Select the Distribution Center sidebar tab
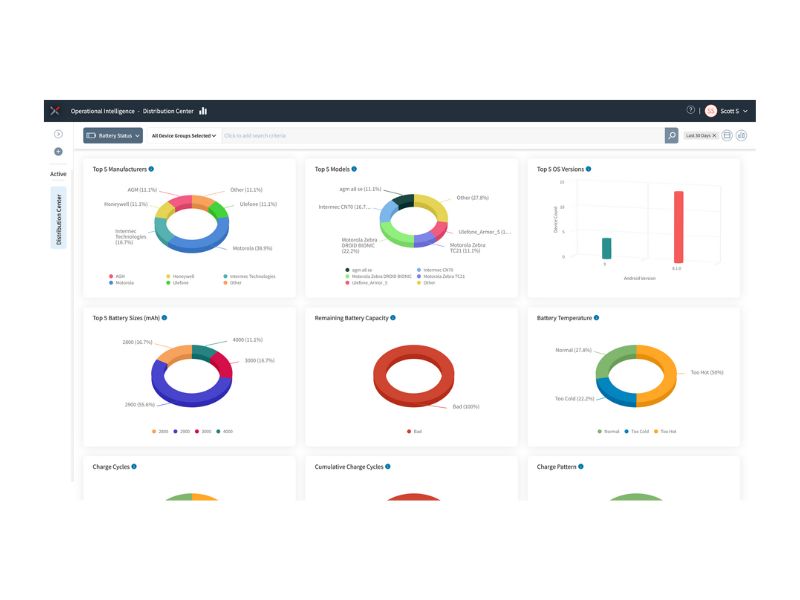Screen dimensions: 800x600 (59, 218)
